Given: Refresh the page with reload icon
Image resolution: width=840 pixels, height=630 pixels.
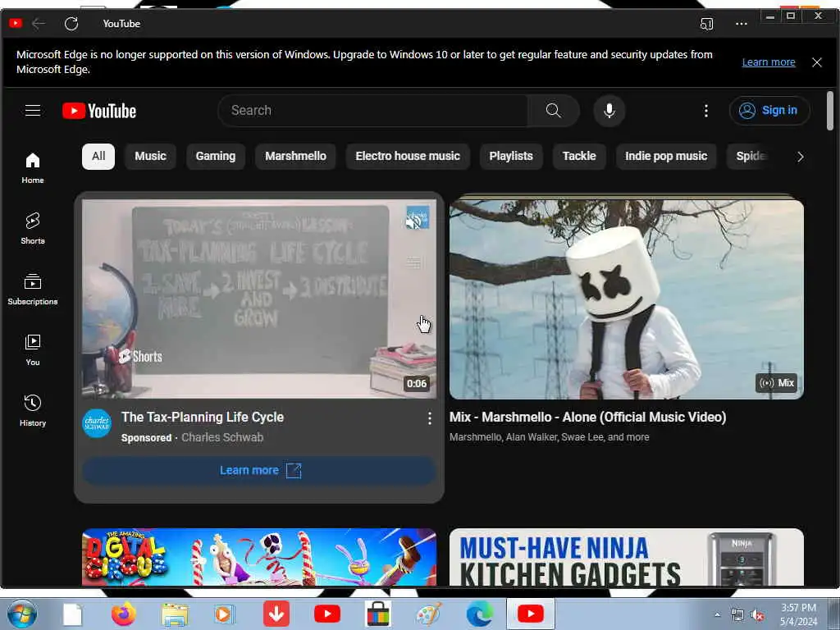Looking at the screenshot, I should click(x=71, y=24).
